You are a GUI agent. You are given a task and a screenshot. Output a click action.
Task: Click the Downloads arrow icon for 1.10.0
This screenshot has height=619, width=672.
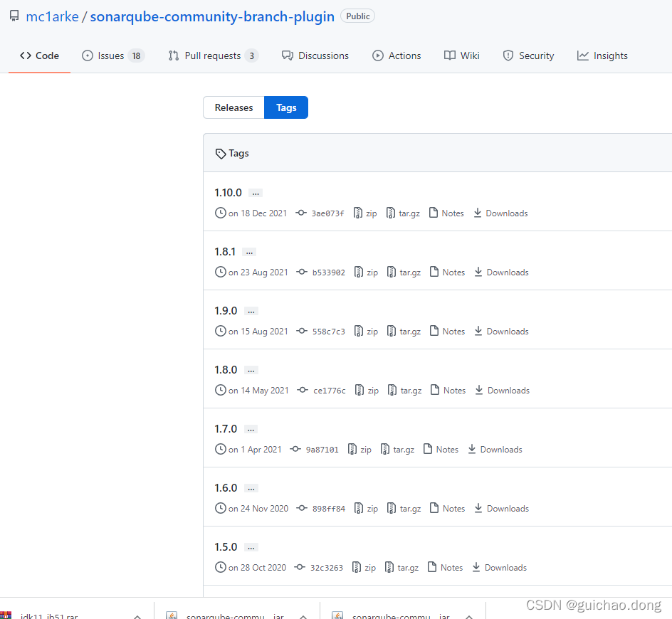[478, 213]
